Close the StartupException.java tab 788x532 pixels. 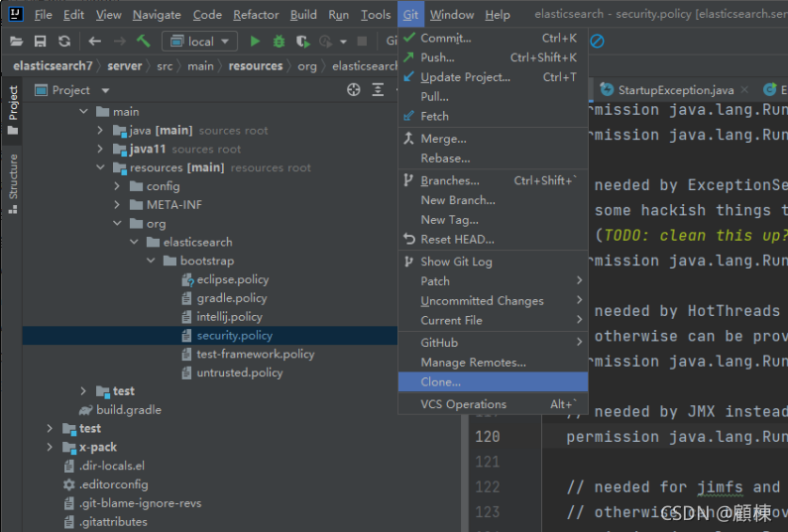click(x=744, y=89)
